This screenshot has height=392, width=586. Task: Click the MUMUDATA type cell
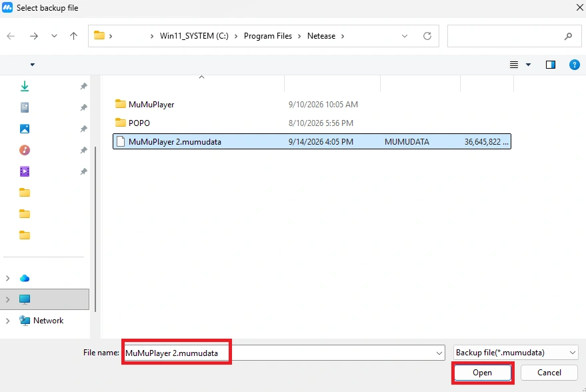tap(407, 141)
